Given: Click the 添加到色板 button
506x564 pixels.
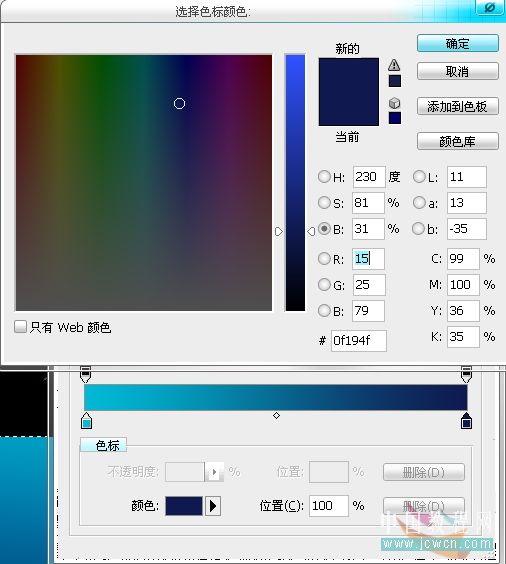Looking at the screenshot, I should pyautogui.click(x=458, y=106).
